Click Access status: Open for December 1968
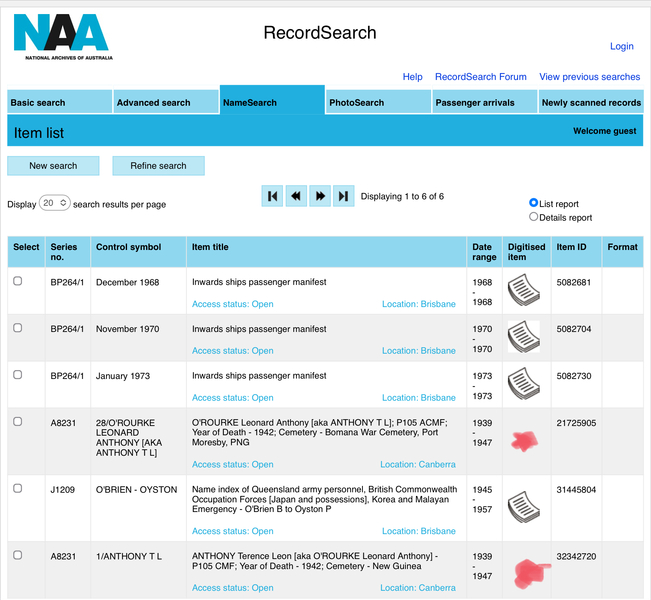This screenshot has height=600, width=651. point(232,304)
